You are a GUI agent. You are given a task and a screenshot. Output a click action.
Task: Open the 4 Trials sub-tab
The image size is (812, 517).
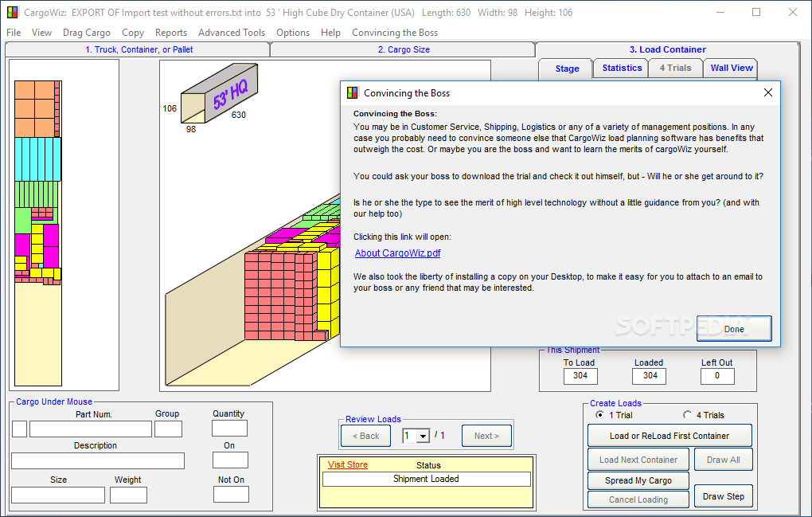[x=675, y=68]
